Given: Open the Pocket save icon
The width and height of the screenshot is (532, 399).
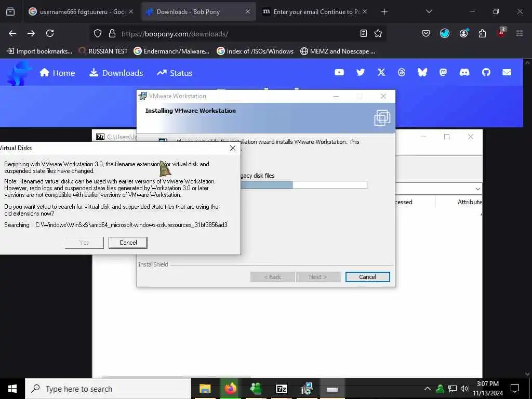Looking at the screenshot, I should point(426,33).
